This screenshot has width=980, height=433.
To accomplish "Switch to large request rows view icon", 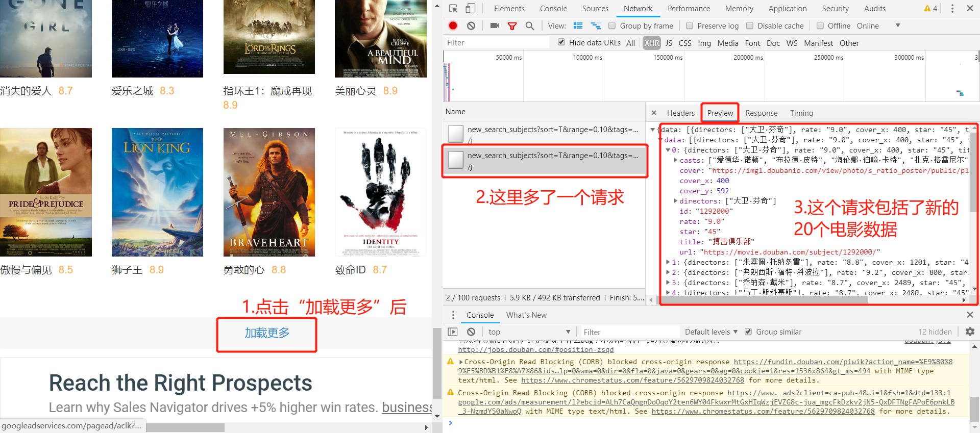I will coord(578,26).
